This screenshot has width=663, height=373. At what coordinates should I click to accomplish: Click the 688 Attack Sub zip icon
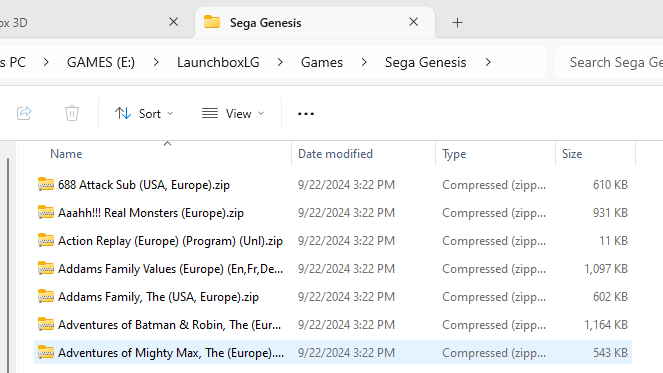click(46, 185)
